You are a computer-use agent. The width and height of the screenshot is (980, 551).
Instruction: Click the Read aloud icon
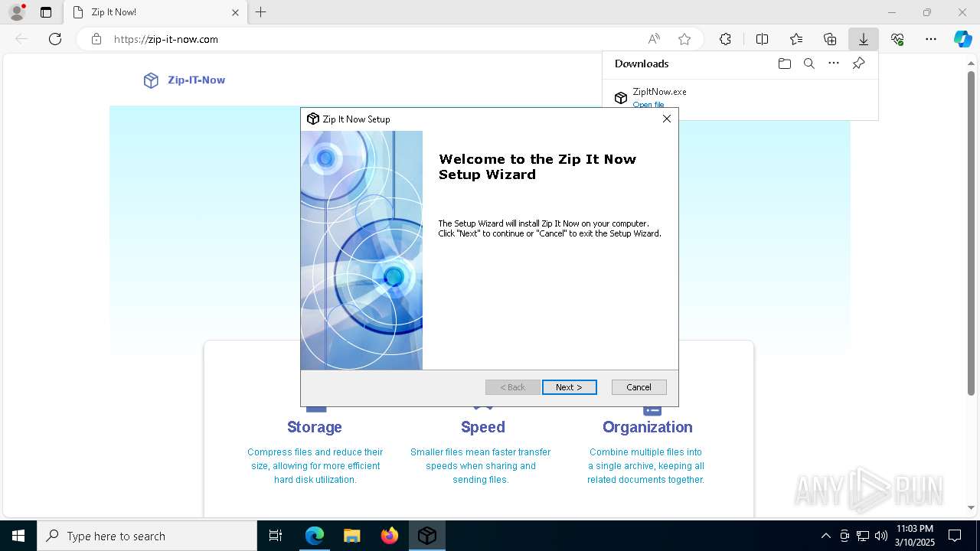point(654,39)
